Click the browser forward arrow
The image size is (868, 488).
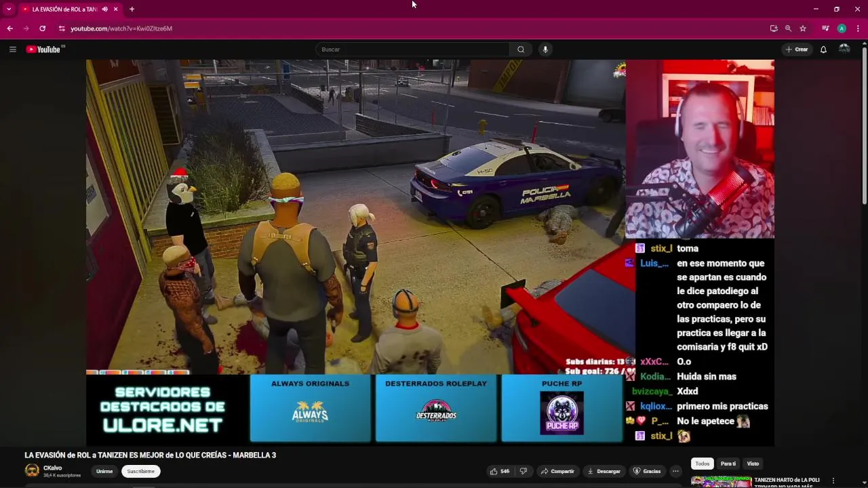(x=26, y=28)
